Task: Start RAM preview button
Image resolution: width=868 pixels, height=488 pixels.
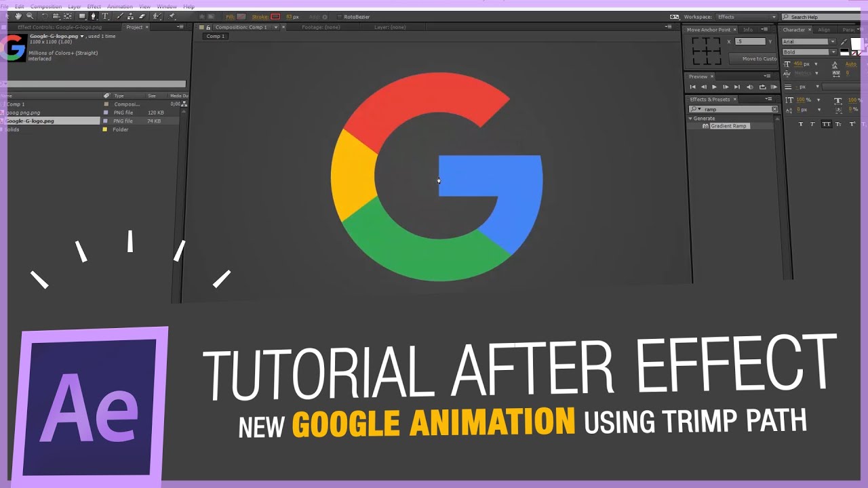Action: (x=774, y=87)
